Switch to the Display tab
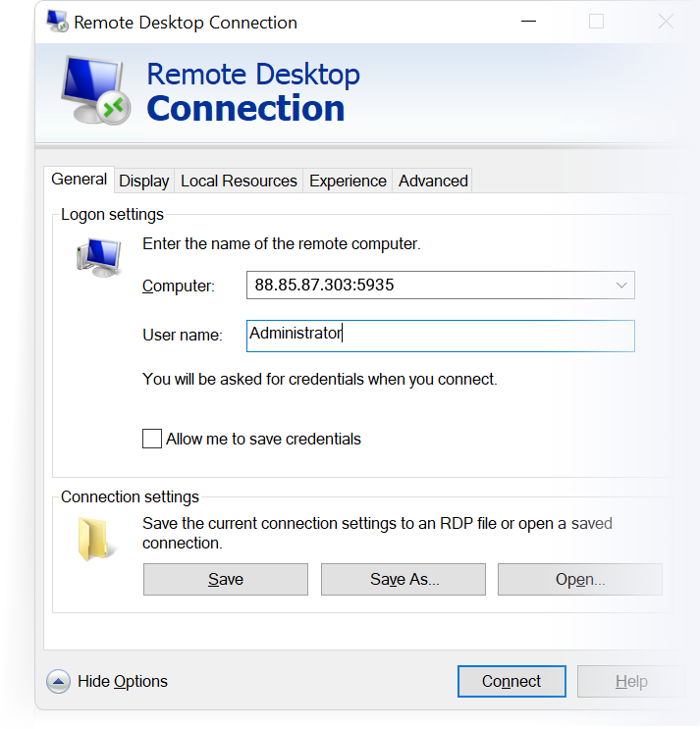 143,181
